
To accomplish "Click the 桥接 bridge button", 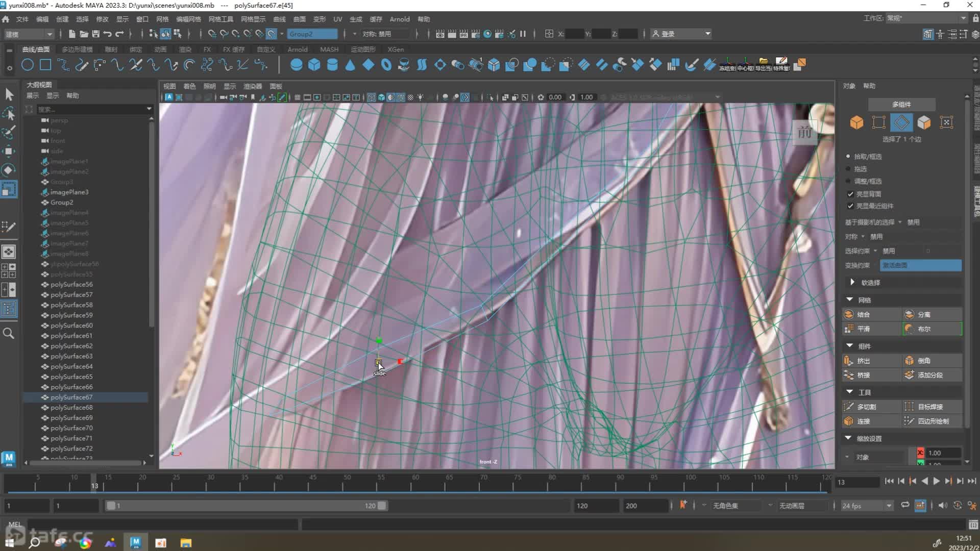I will [871, 375].
